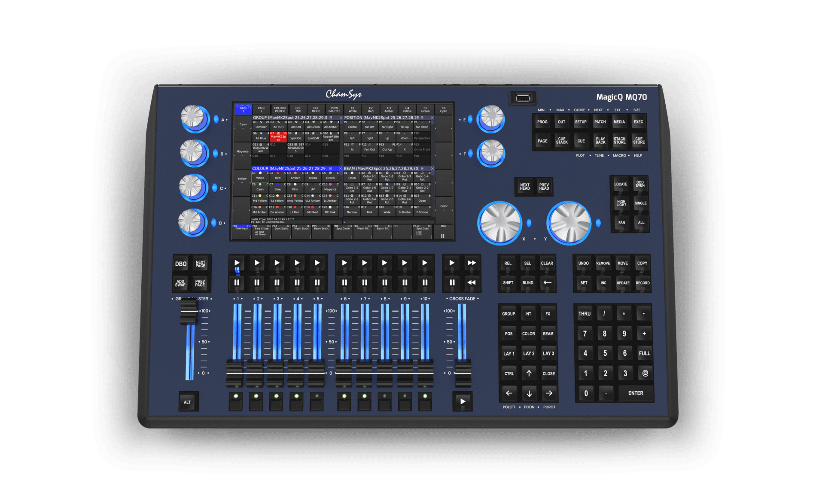Select the COL MIX soft button
This screenshot has width=816, height=504.
(x=298, y=109)
